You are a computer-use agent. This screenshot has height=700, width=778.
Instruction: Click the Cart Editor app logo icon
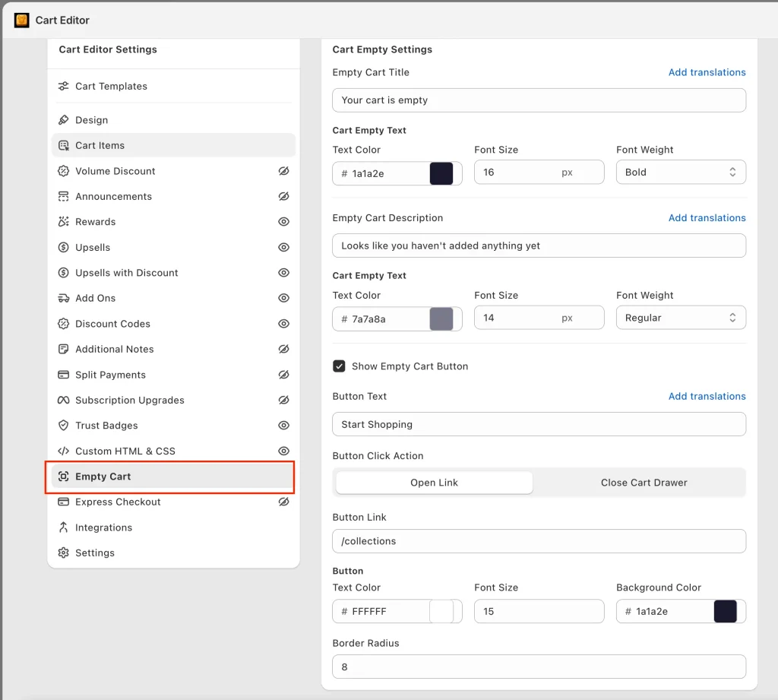coord(21,21)
